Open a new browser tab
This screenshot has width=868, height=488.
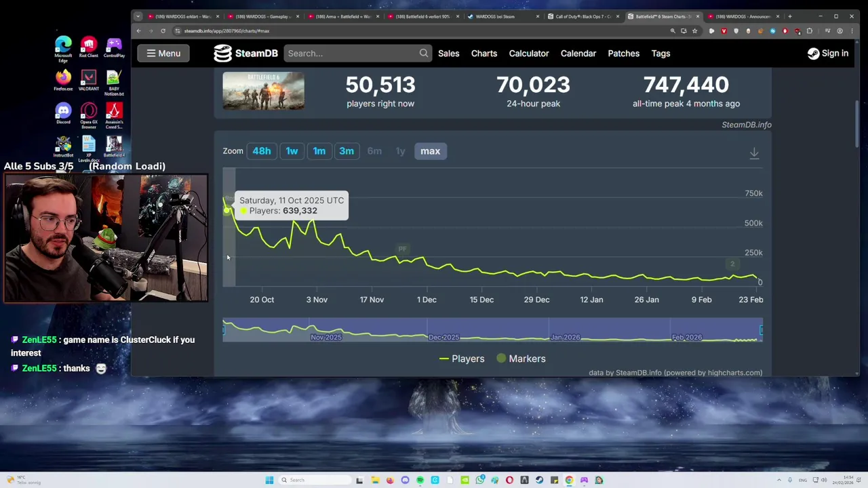coord(790,16)
